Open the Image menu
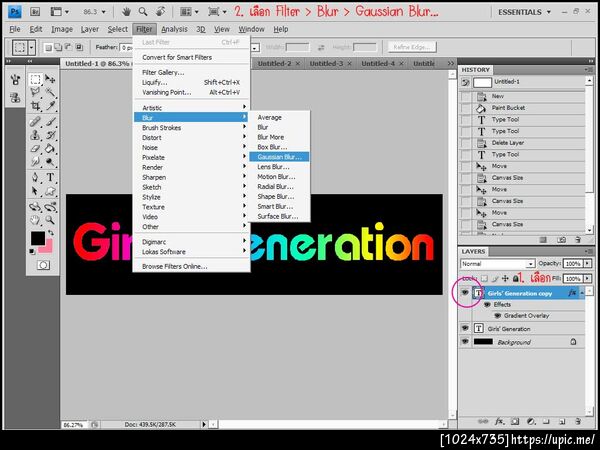This screenshot has height=450, width=600. [62, 29]
